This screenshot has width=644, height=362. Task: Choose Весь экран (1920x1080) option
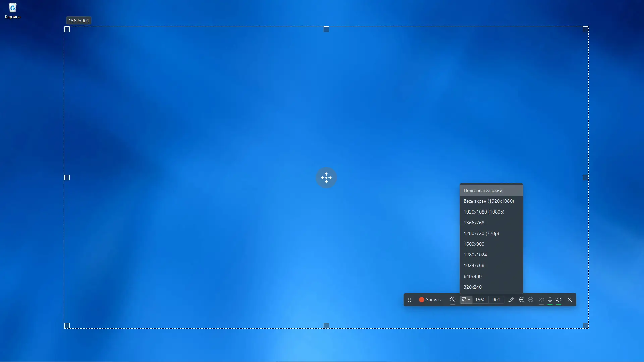click(488, 201)
